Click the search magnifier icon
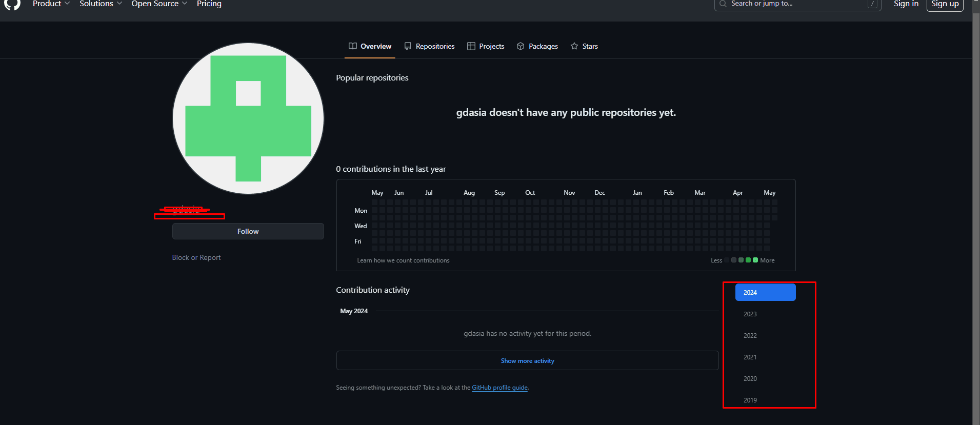Viewport: 980px width, 425px height. [x=723, y=4]
